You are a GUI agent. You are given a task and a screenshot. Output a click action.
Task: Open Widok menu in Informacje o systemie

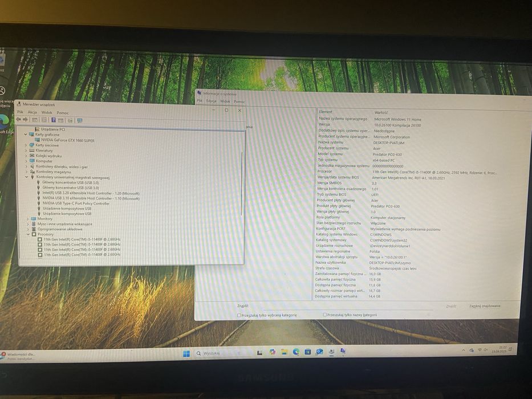pyautogui.click(x=225, y=101)
